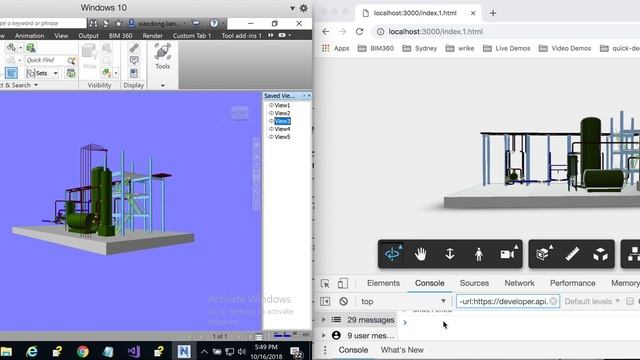Click the Quick Find search magnifier icon

click(x=71, y=60)
